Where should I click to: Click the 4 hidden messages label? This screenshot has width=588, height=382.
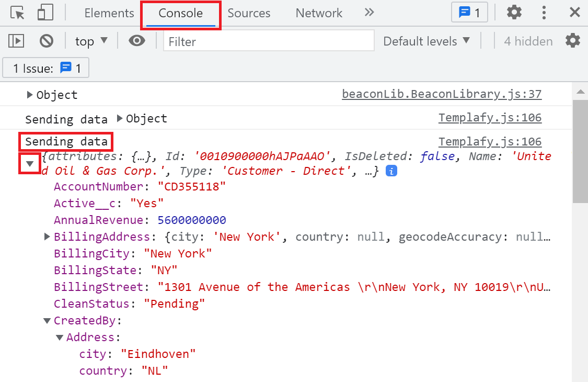click(x=528, y=41)
